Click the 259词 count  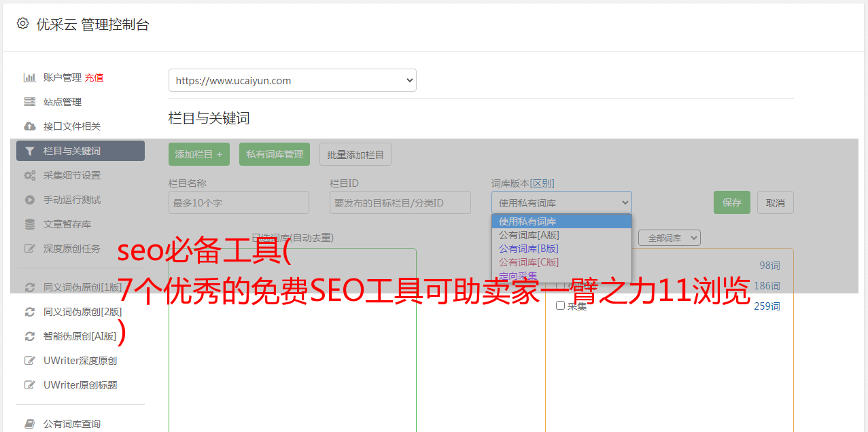[x=767, y=306]
